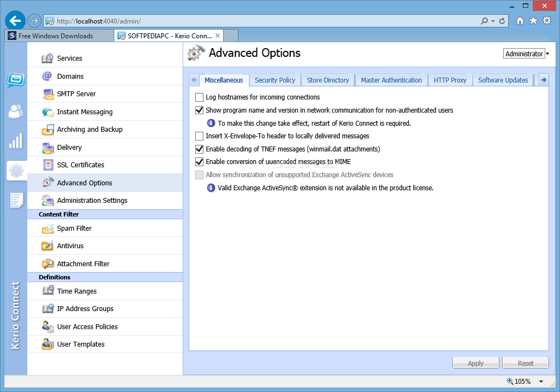The height and width of the screenshot is (392, 560).
Task: Click the Attachment Filter icon
Action: coord(48,264)
